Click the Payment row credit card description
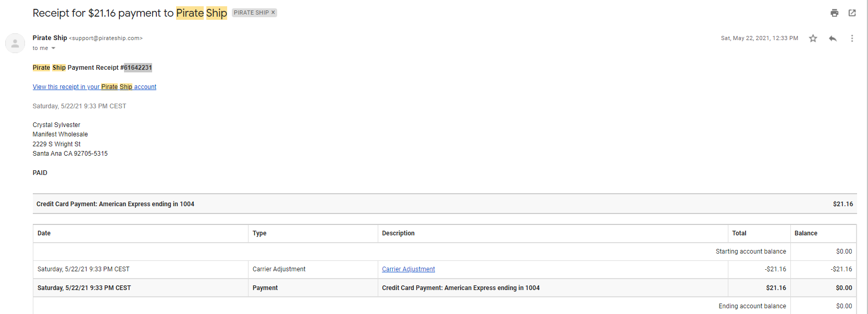The image size is (868, 314). pos(461,288)
